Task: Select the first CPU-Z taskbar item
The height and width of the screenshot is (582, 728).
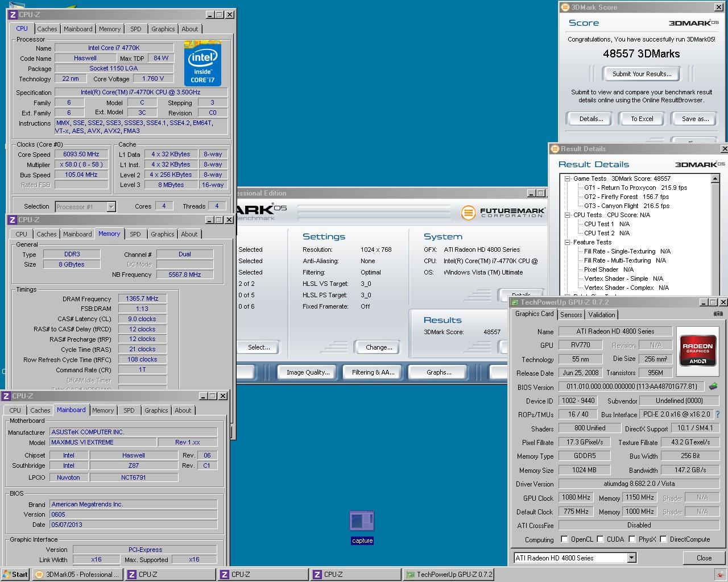Action: [171, 574]
